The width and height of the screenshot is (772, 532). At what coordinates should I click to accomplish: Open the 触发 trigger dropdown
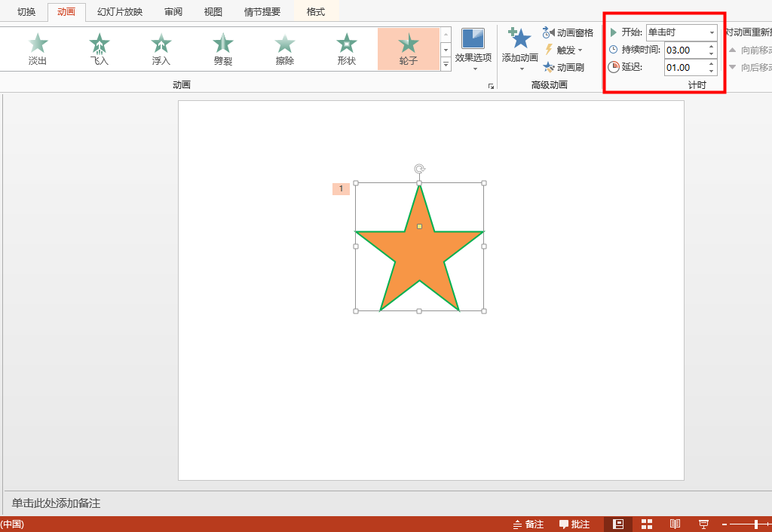(x=564, y=50)
